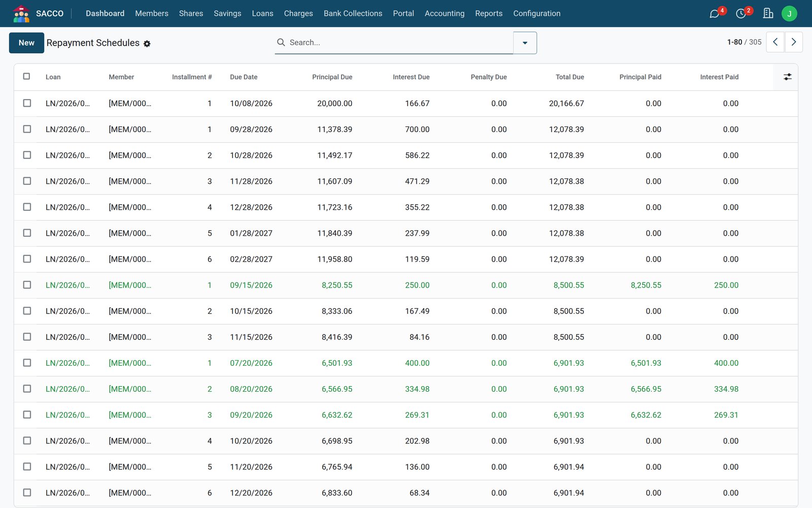Go to the Dashboard menu
The width and height of the screenshot is (812, 508).
(x=105, y=14)
